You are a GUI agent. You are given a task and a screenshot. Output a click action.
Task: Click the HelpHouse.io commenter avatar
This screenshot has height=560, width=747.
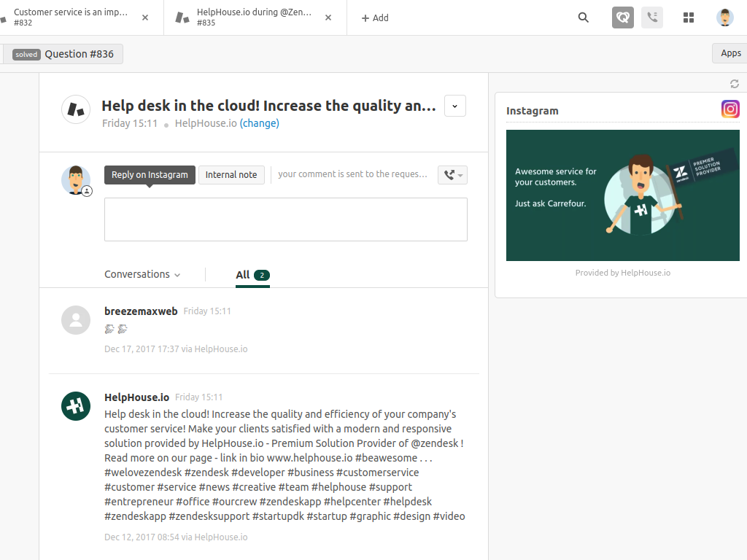(76, 406)
